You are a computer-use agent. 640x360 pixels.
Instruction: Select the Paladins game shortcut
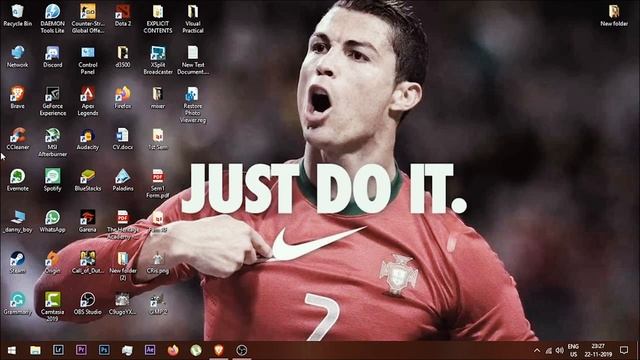[x=123, y=180]
